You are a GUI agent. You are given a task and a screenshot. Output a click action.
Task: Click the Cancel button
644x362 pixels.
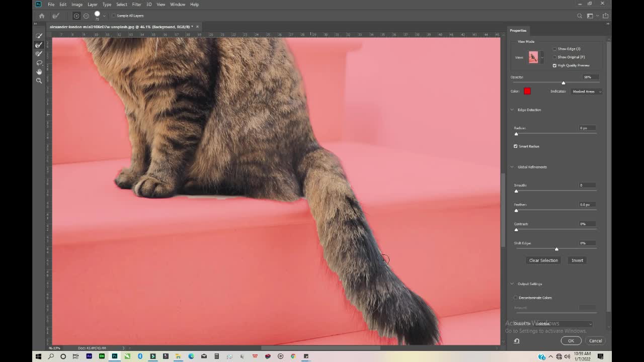click(x=595, y=341)
